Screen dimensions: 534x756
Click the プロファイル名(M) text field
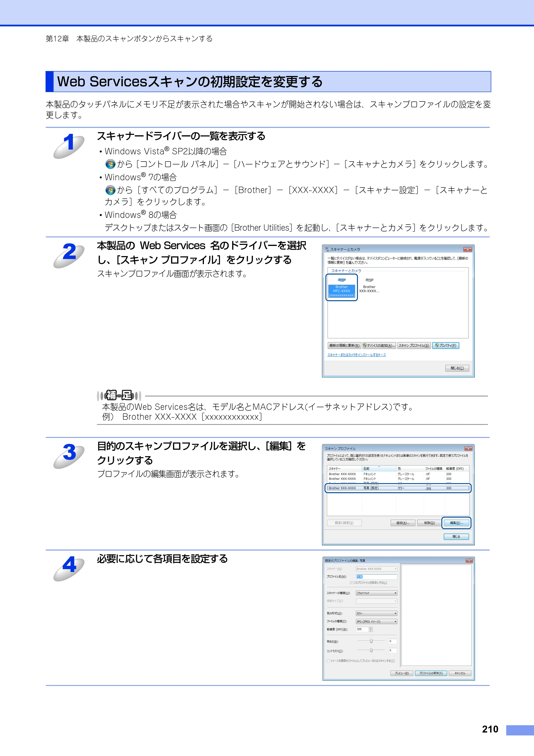[376, 577]
